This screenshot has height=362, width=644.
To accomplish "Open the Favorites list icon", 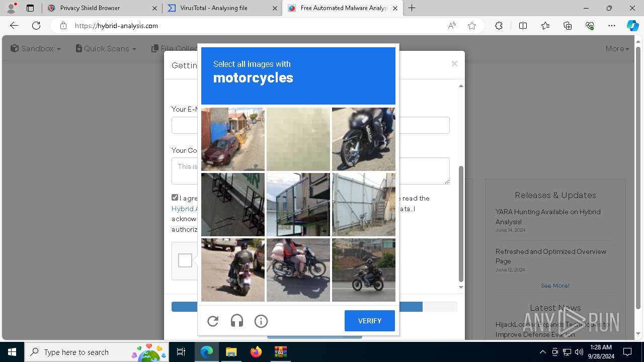I will 545,26.
